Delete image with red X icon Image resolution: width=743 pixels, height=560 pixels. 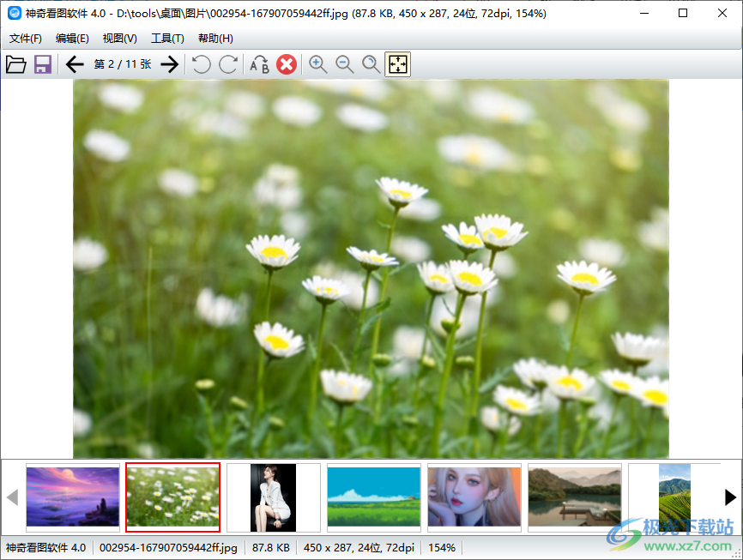point(287,64)
